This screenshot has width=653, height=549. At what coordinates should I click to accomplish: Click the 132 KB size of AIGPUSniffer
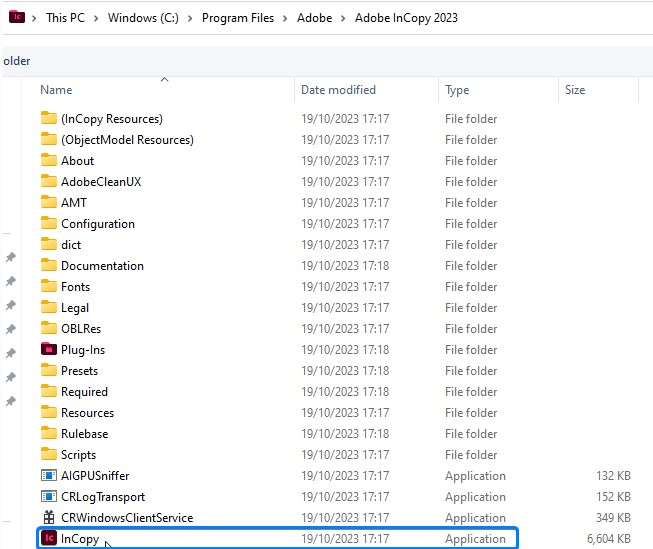[x=613, y=476]
